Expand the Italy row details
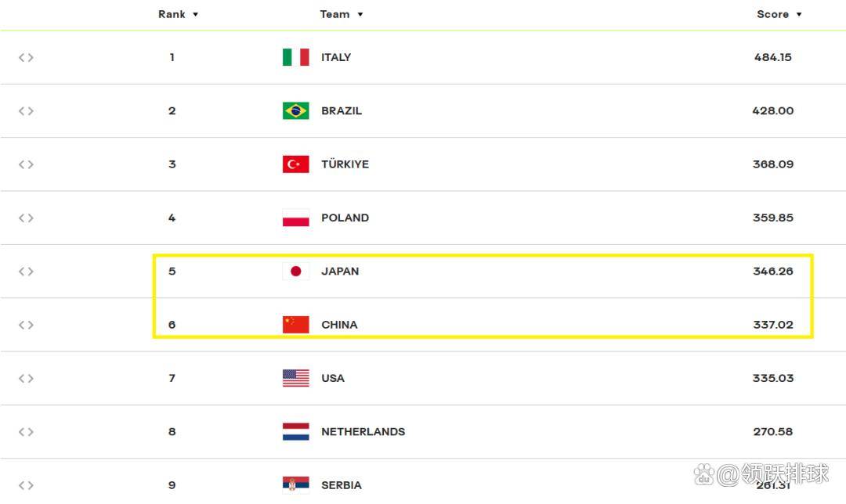The image size is (846, 504). point(26,57)
